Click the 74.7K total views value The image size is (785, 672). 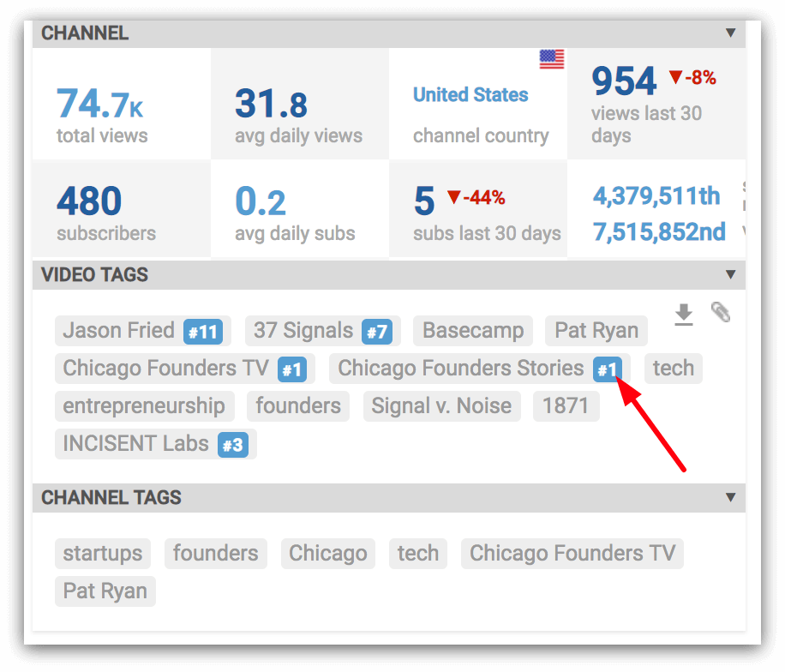coord(99,104)
